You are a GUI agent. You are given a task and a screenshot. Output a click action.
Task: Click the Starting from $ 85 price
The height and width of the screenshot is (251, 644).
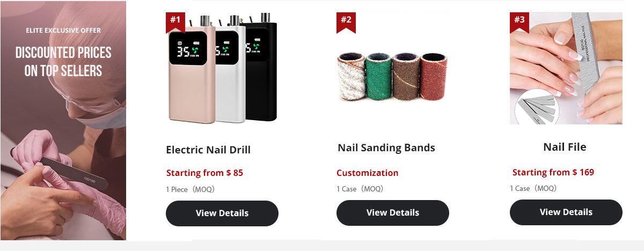click(204, 173)
